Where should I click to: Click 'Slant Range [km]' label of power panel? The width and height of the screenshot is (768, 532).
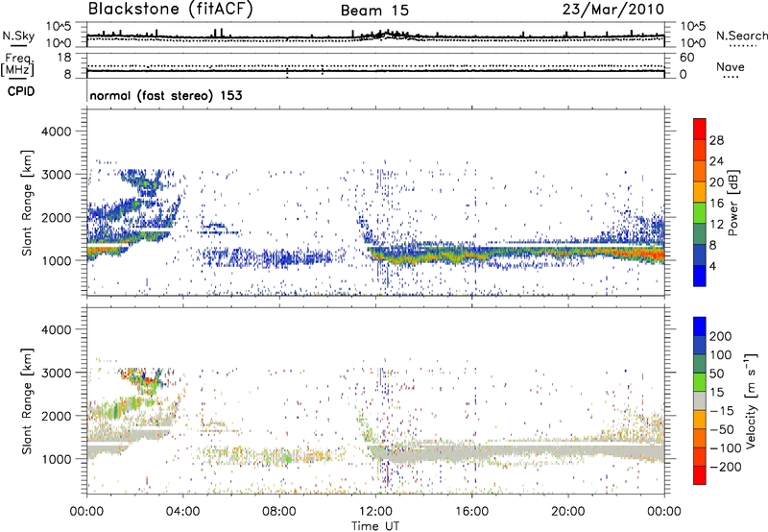27,203
